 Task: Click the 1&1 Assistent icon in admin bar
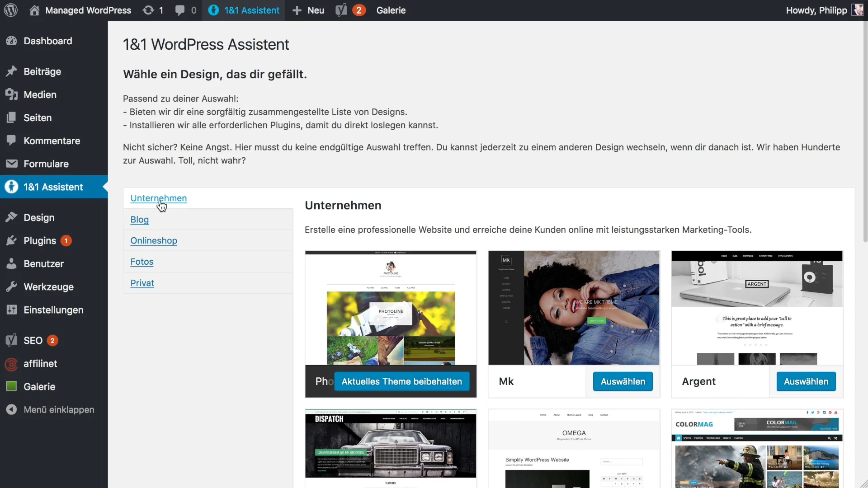click(x=213, y=10)
